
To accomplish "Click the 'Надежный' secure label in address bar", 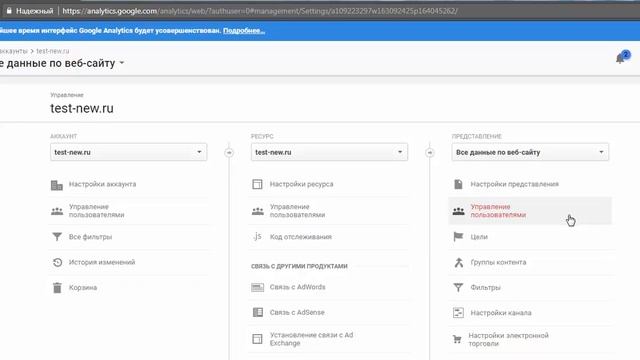I will point(35,11).
